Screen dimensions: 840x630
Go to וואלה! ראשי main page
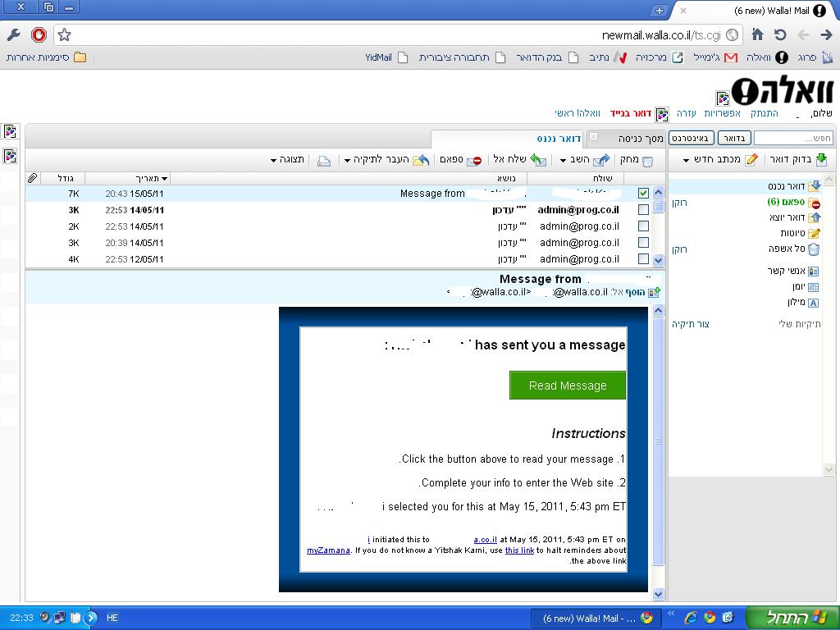[577, 113]
